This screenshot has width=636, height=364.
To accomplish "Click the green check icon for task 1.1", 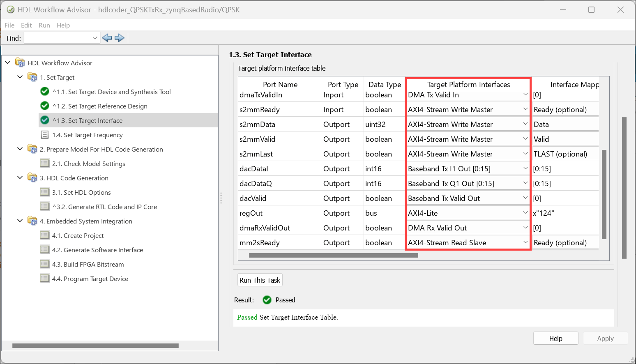I will (45, 92).
